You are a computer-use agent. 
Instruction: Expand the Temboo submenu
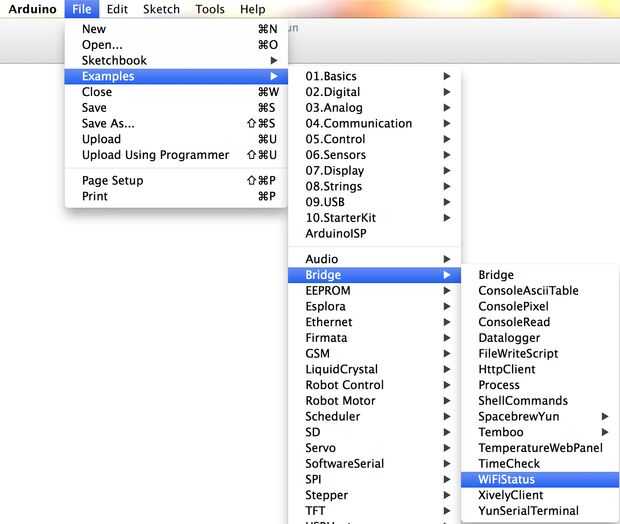tap(540, 433)
